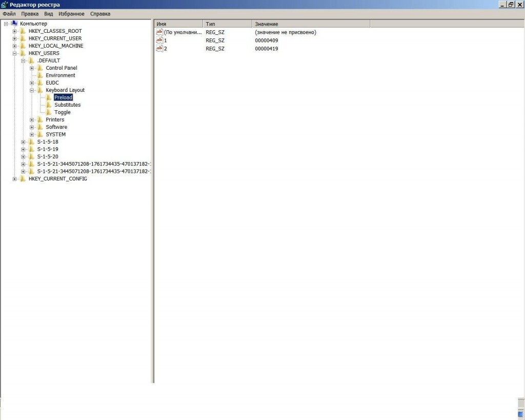Viewport: 525px width, 420px height.
Task: Click the string value icon beside "2"
Action: click(x=159, y=48)
